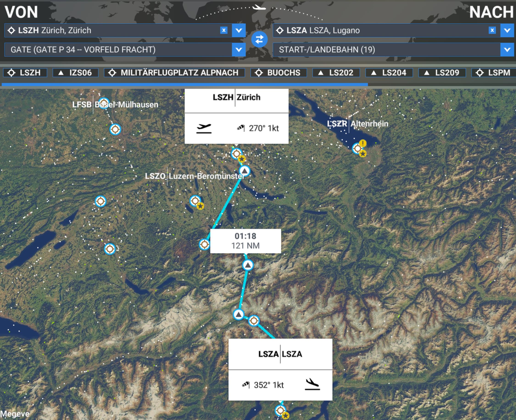Select the IZS06 waypoint tab
516x420 pixels.
[75, 73]
